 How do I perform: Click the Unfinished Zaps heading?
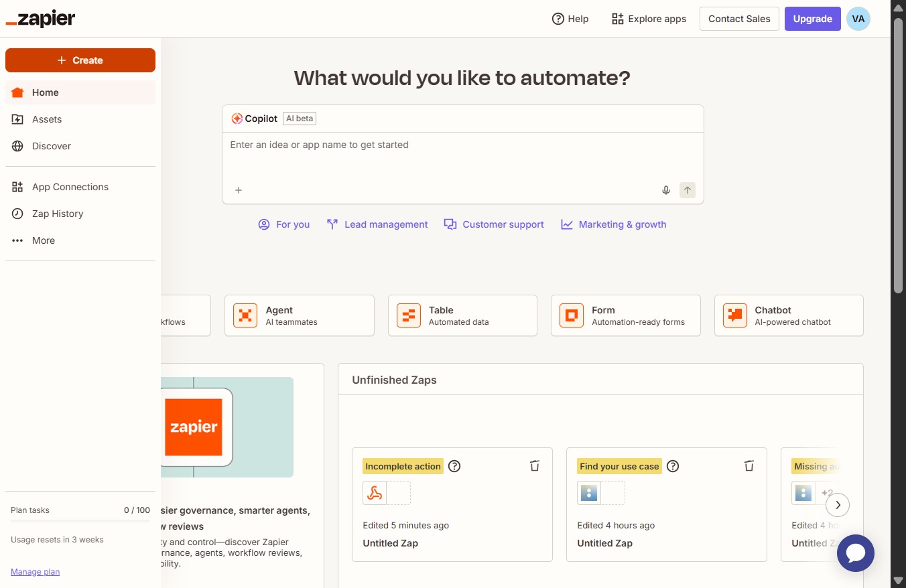394,380
